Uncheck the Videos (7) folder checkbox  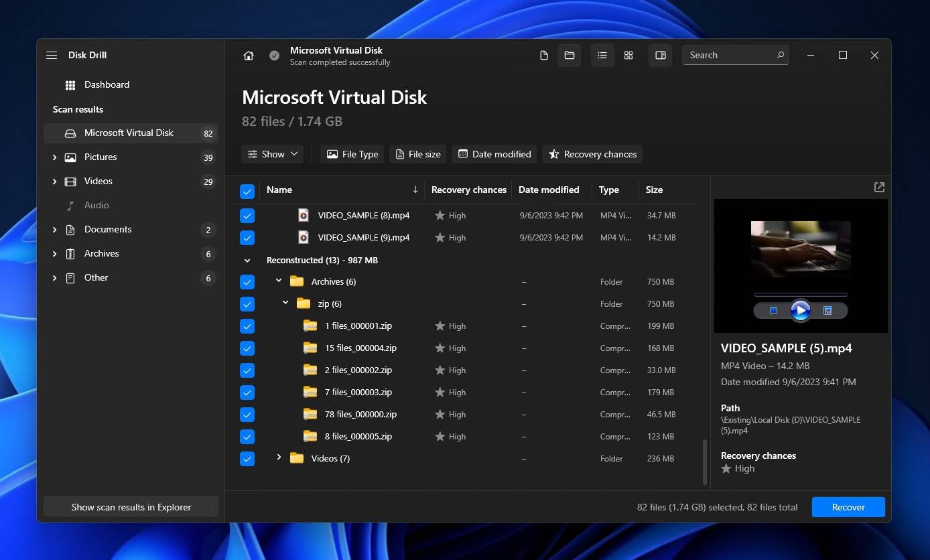coord(247,459)
